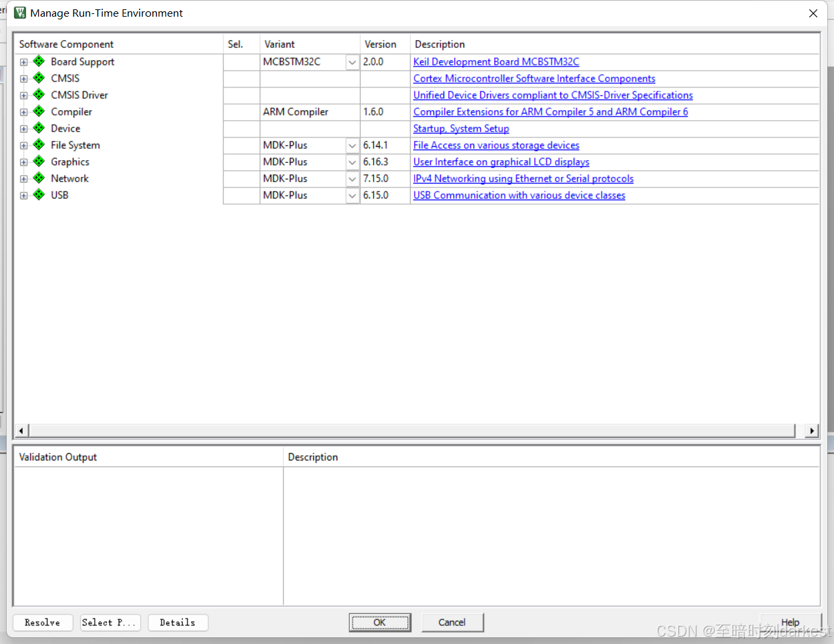834x644 pixels.
Task: Click the ARM Compiler variant cell
Action: point(310,112)
